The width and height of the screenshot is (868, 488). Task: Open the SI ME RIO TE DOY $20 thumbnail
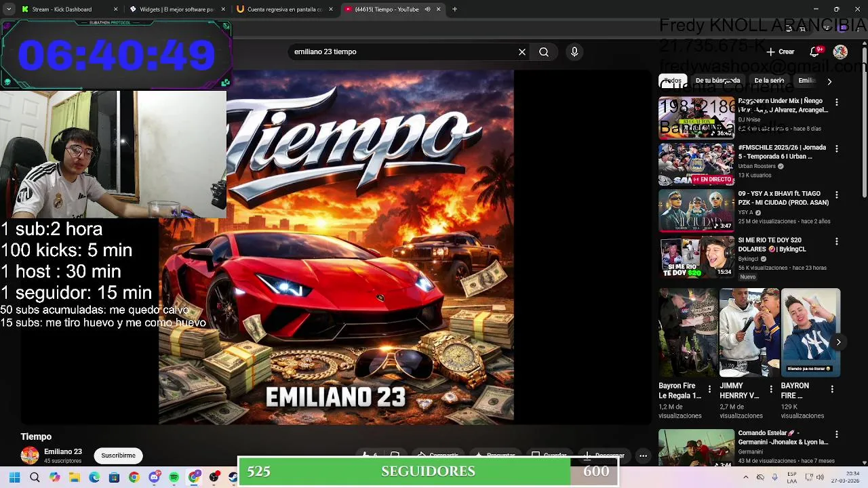[696, 257]
